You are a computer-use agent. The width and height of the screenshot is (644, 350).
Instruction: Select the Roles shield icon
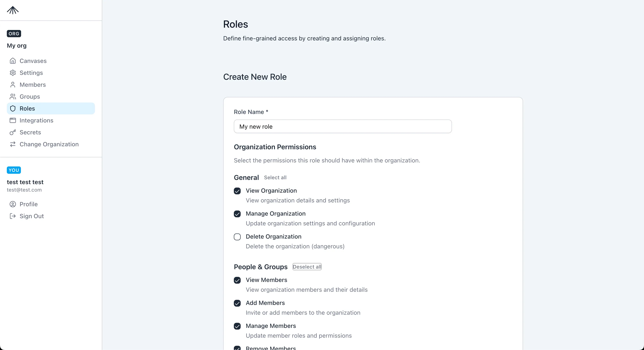(13, 108)
